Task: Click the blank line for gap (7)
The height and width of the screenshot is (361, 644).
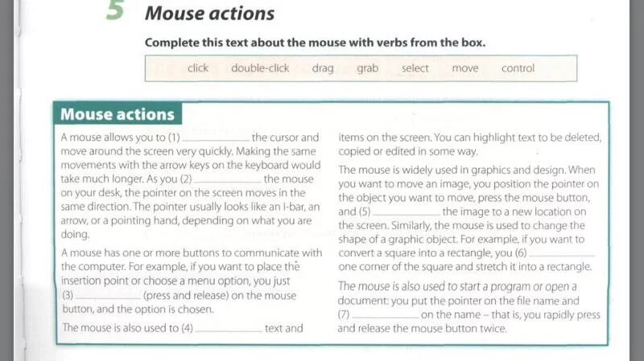Action: (x=386, y=317)
